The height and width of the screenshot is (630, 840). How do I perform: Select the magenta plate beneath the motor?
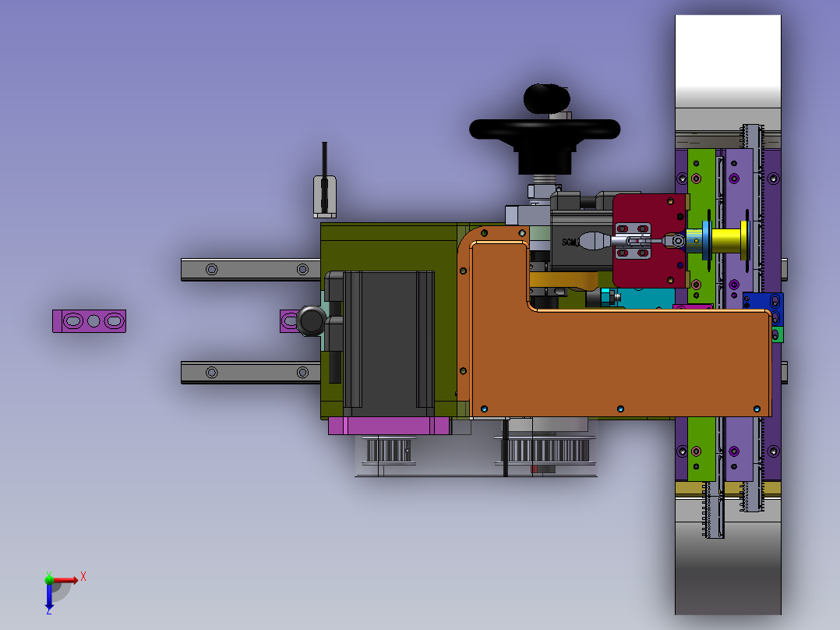(x=390, y=426)
